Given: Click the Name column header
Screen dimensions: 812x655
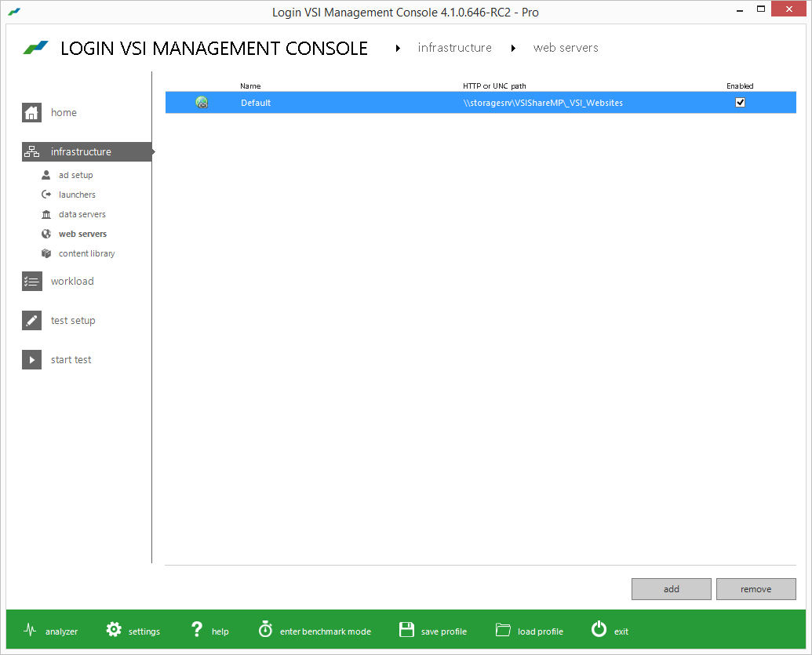Looking at the screenshot, I should (250, 86).
